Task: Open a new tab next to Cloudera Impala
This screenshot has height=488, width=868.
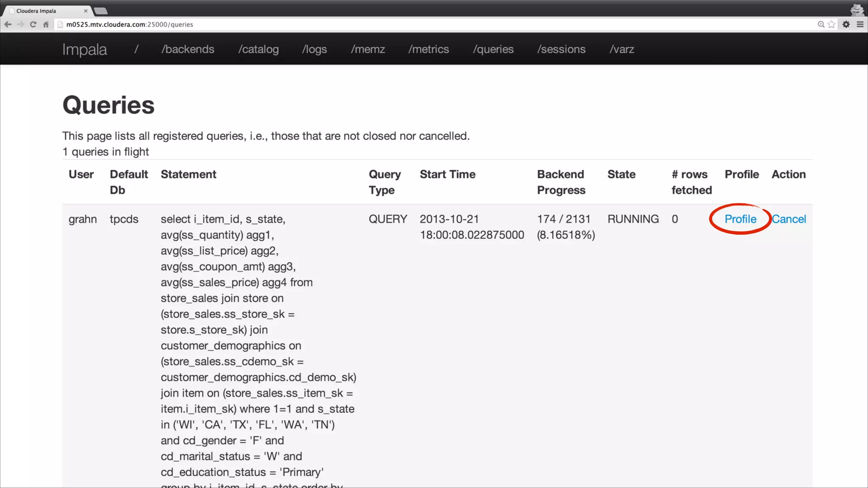Action: 100,11
